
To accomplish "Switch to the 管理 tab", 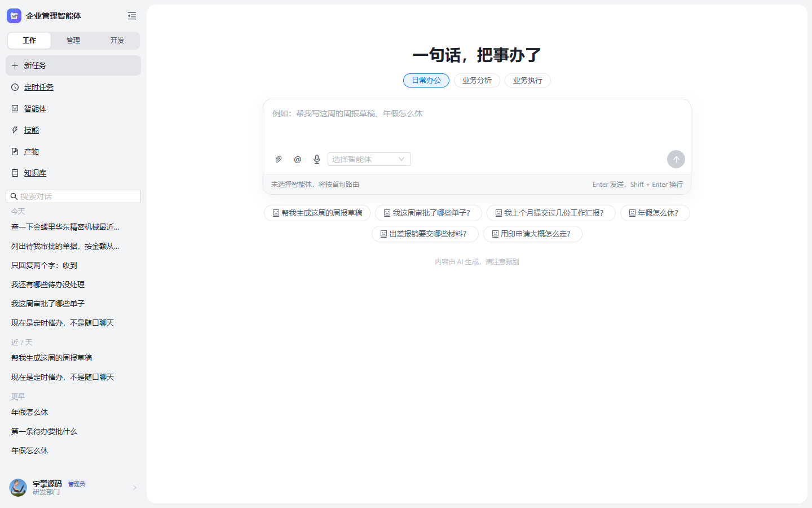I will [73, 41].
